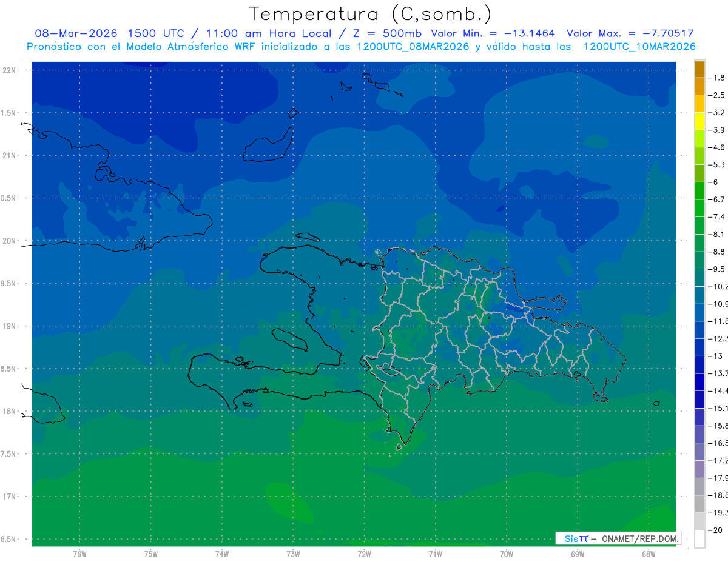This screenshot has height=562, width=728.
Task: Click the "20N" latitude label
Action: [10, 241]
